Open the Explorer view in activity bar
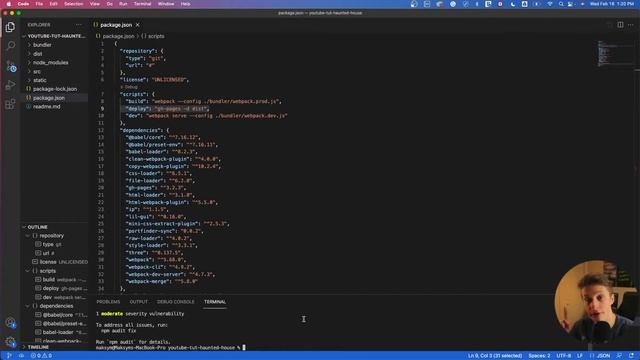640x360 pixels. (10, 27)
